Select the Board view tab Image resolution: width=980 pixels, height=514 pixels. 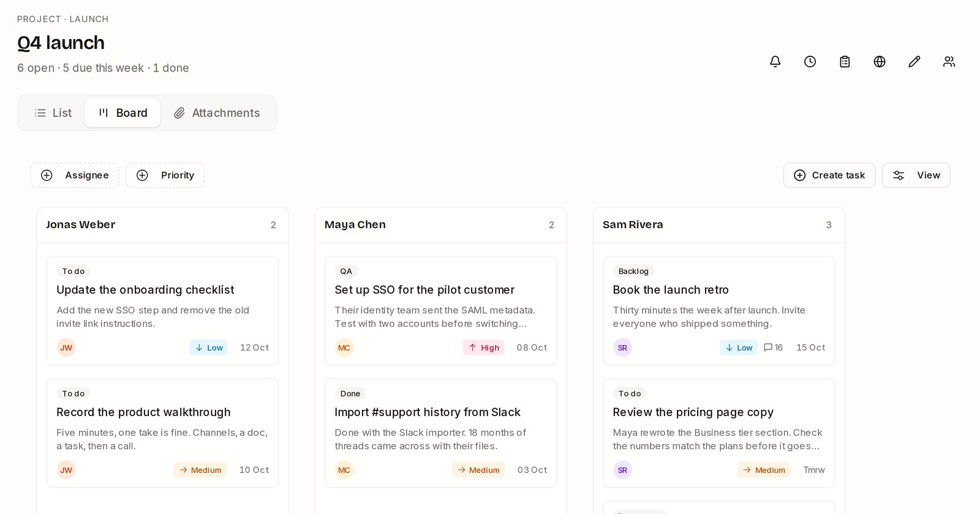click(x=123, y=113)
